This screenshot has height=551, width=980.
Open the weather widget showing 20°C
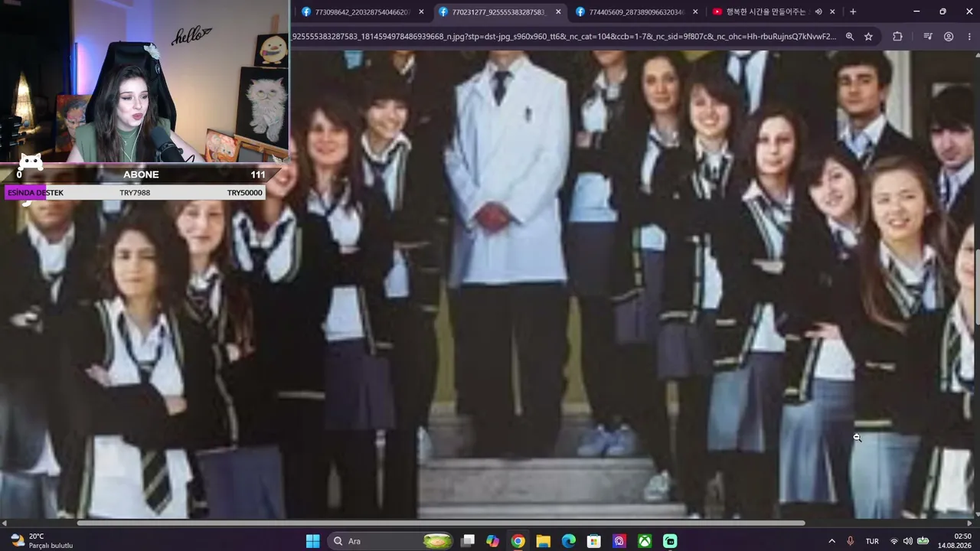click(41, 541)
